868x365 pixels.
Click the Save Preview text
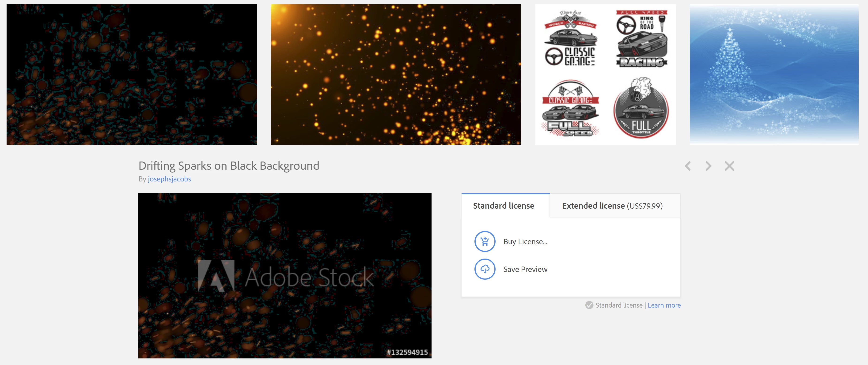pos(525,269)
